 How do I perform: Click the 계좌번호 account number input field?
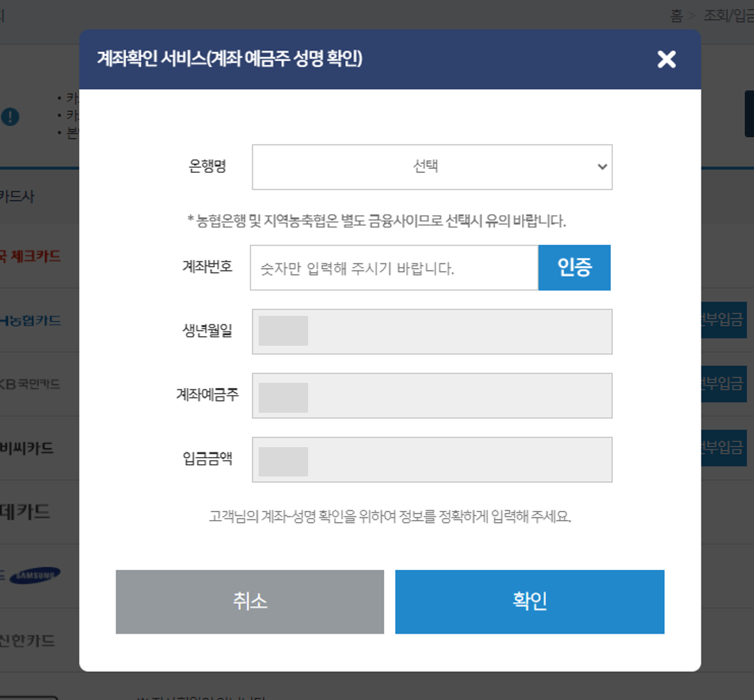tap(393, 267)
